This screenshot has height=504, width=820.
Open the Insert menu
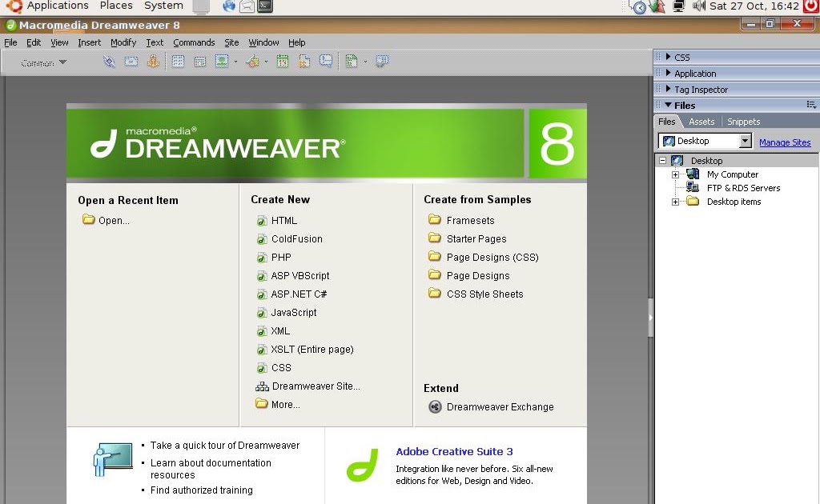point(90,42)
